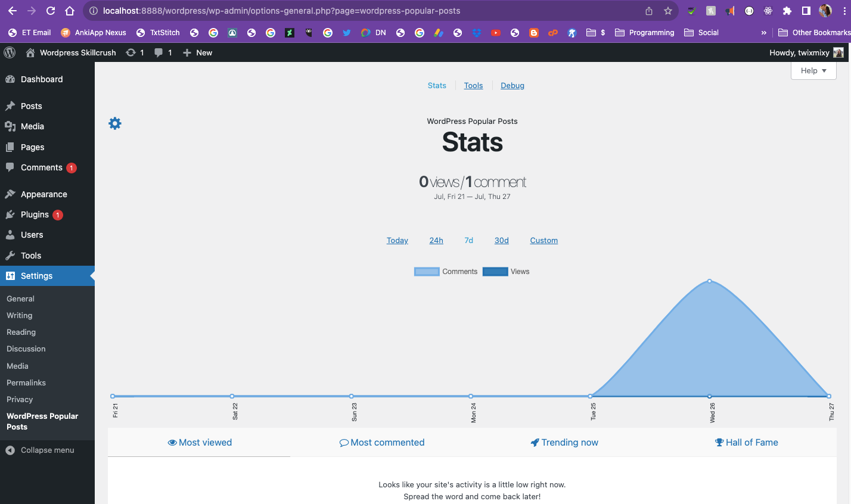Switch to the Tools section link
The height and width of the screenshot is (504, 851).
[x=474, y=85]
